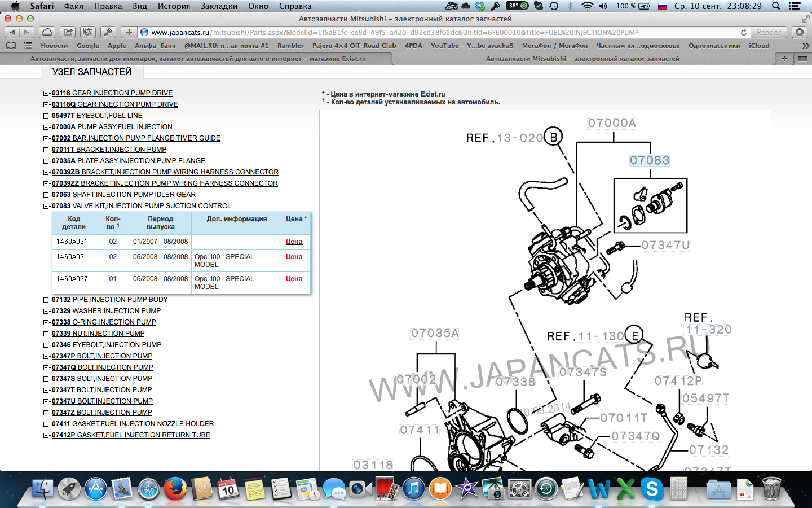The image size is (812, 508).
Task: Open Launchpad rocket icon in Dock
Action: click(x=69, y=489)
